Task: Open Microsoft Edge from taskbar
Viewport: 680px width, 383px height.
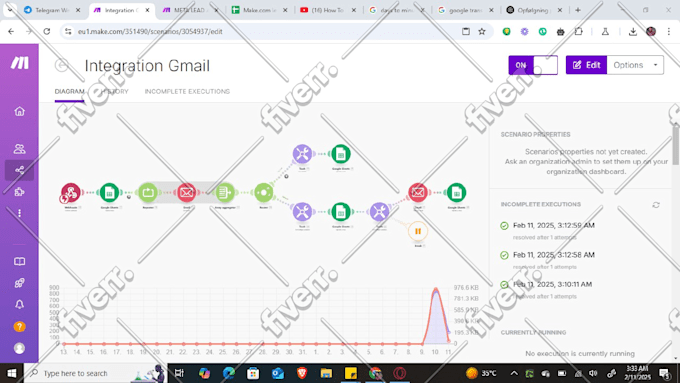Action: point(229,373)
